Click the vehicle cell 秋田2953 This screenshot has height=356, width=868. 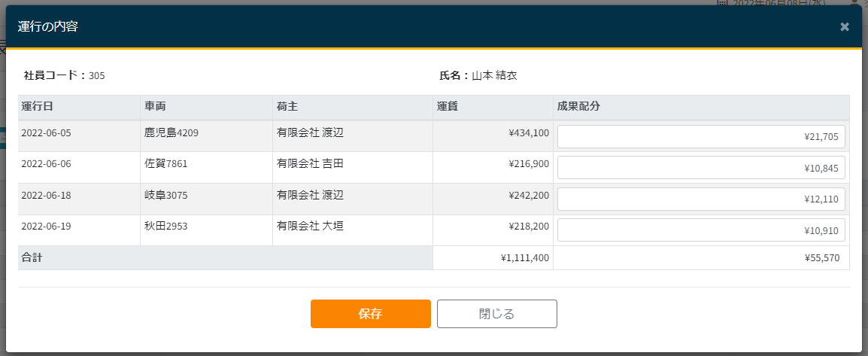click(166, 226)
